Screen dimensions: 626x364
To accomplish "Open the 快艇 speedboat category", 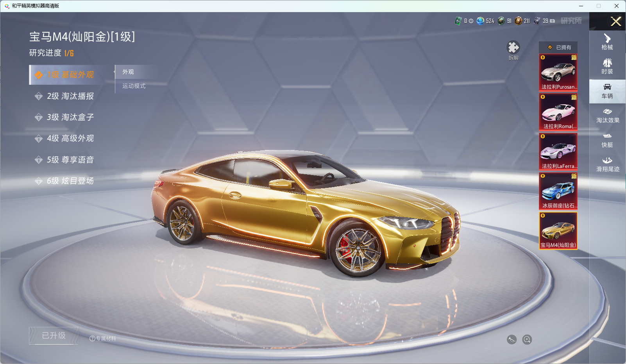I will 607,140.
